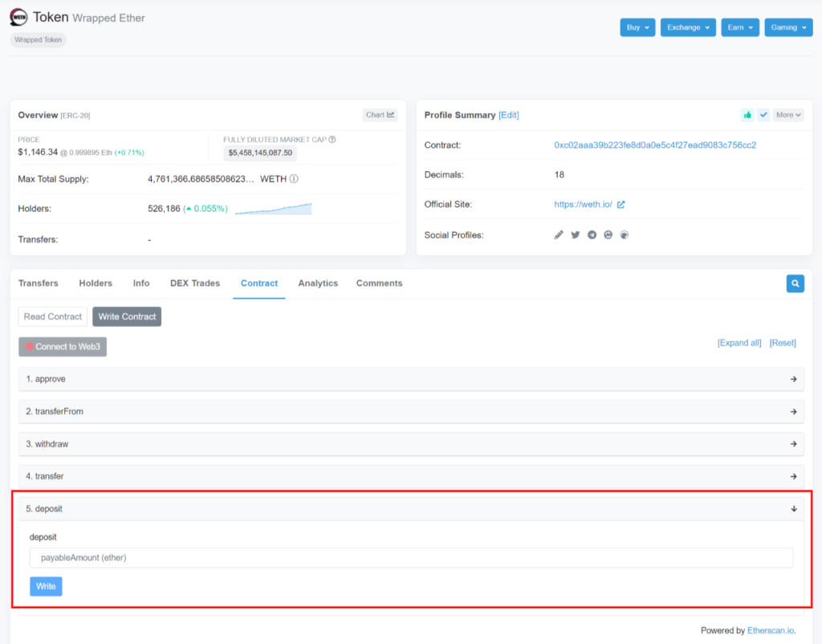Click the holders trend sparkline chart
The height and width of the screenshot is (644, 822).
coord(274,209)
